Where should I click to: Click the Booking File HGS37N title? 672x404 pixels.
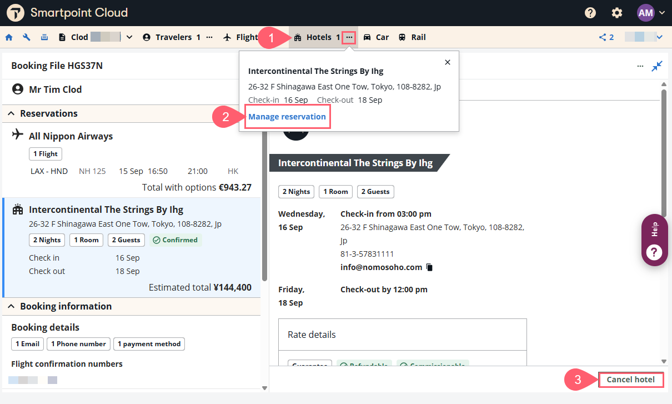[57, 66]
